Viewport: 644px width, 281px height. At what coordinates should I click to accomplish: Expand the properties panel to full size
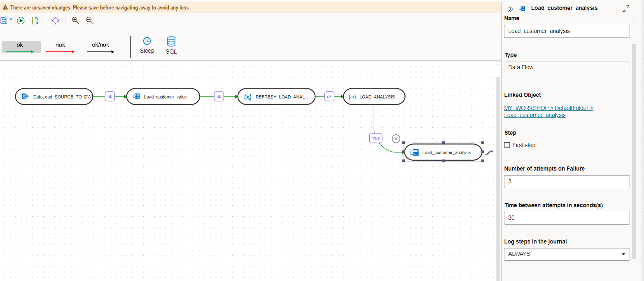point(626,8)
